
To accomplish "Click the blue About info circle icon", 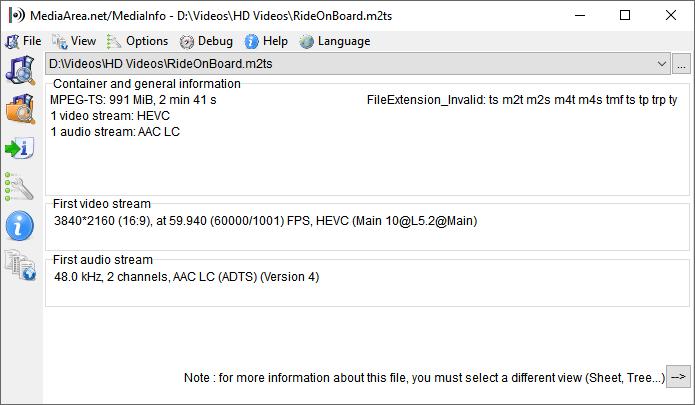I will tap(20, 226).
